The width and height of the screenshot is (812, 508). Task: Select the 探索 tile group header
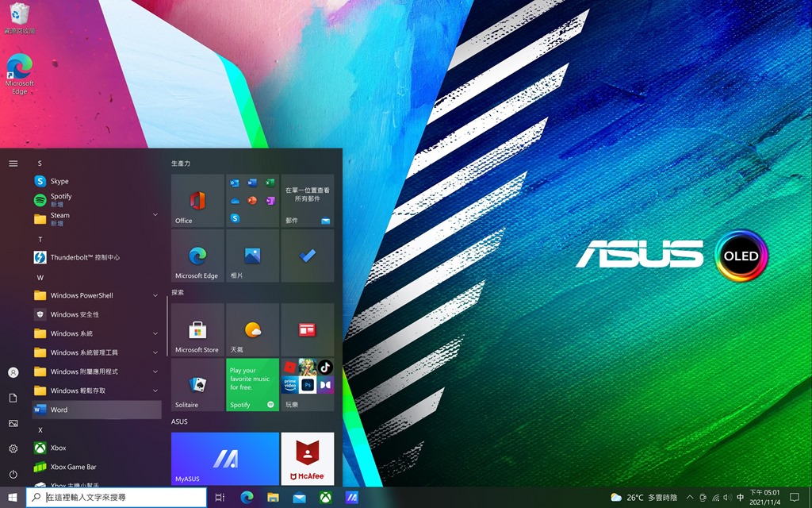[178, 292]
